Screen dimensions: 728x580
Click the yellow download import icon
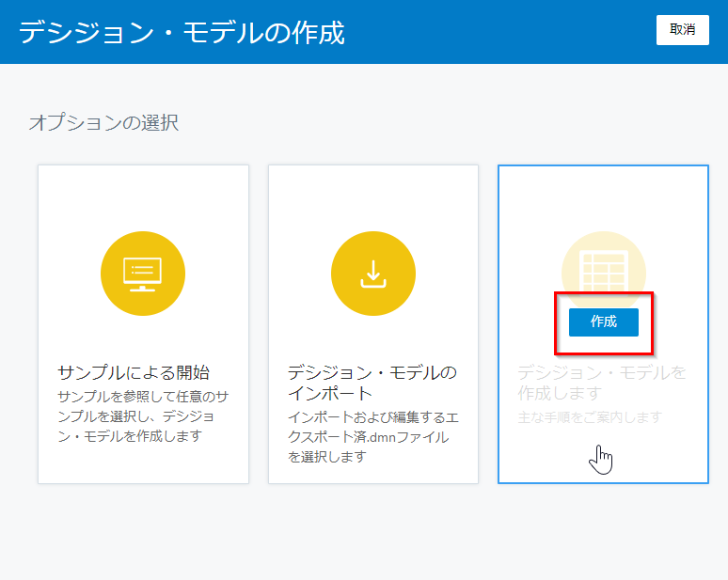coord(373,274)
